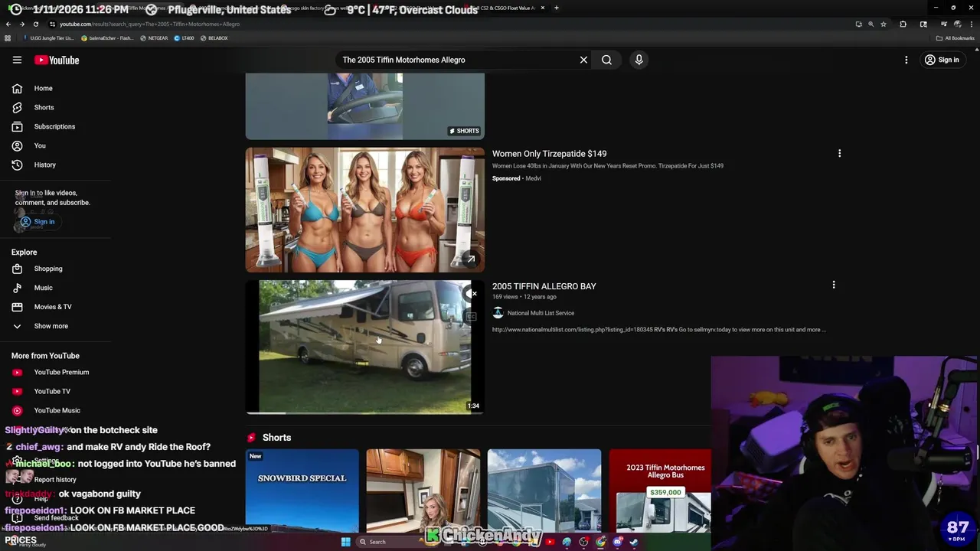Open the U.GG Jungle Tier List bookmark
Viewport: 980px width, 551px height.
point(50,37)
